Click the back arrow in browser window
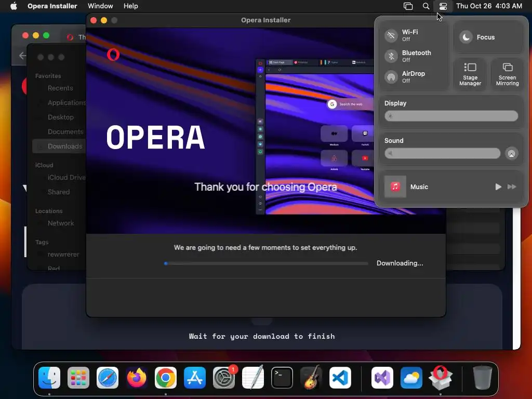This screenshot has width=532, height=399. pyautogui.click(x=22, y=56)
